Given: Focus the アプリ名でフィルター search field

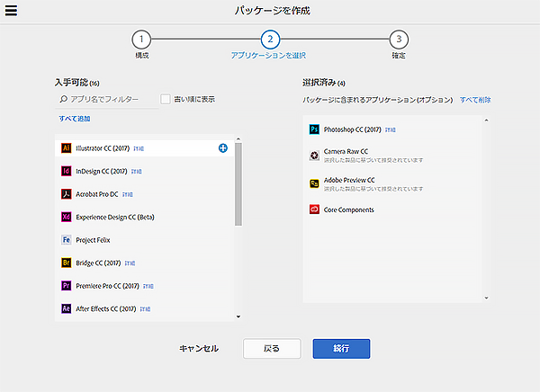Looking at the screenshot, I should pos(107,100).
